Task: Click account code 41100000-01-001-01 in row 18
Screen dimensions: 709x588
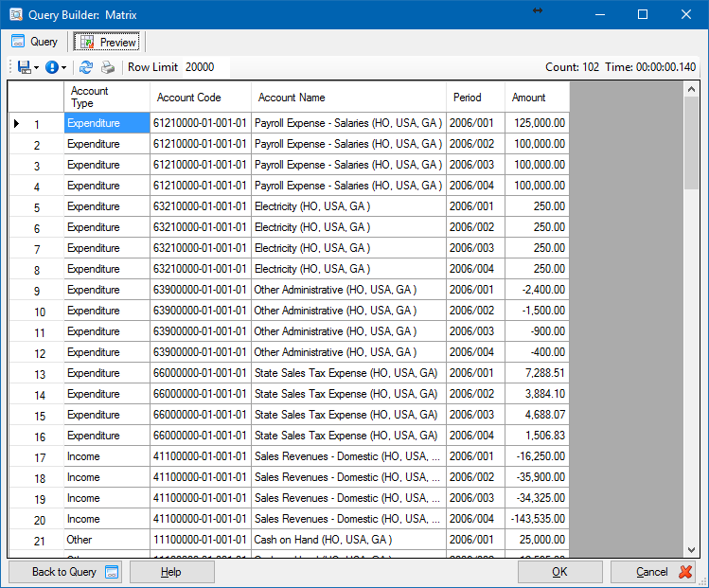Action: click(x=201, y=476)
